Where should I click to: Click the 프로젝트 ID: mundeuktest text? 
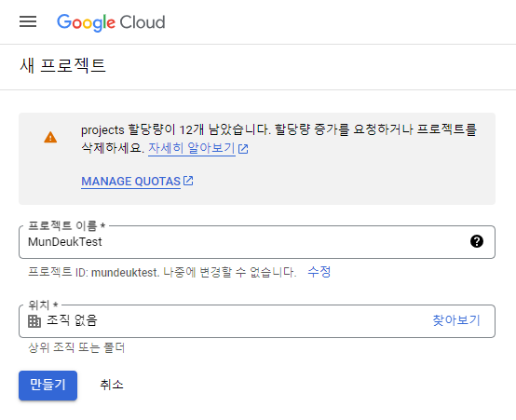[x=93, y=273]
